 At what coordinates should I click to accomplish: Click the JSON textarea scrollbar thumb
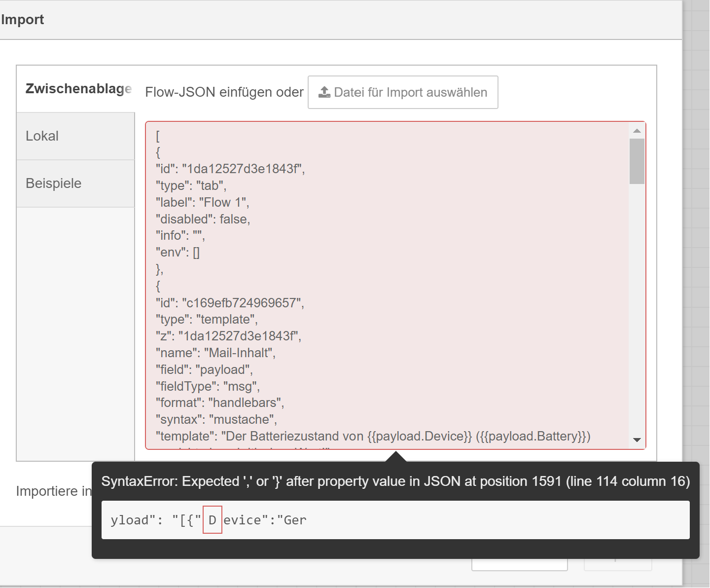(x=637, y=161)
